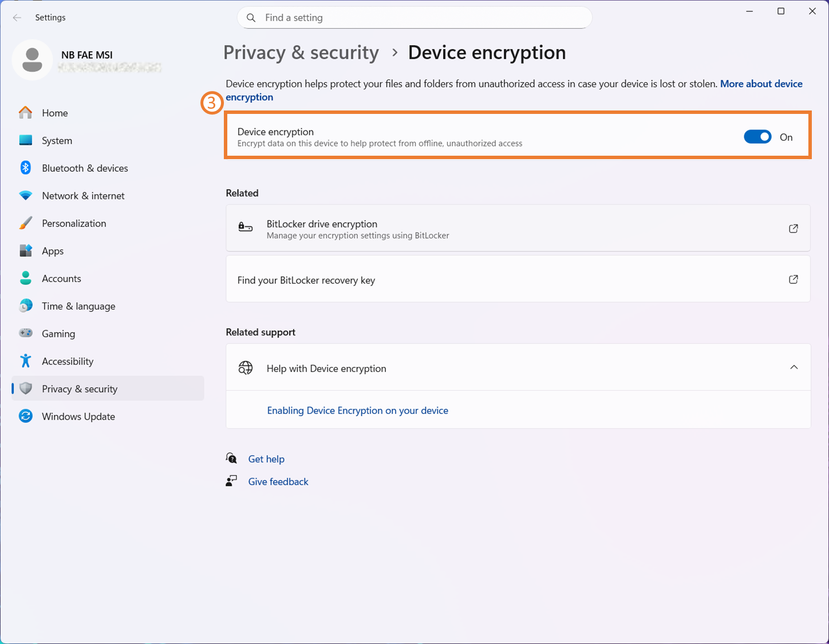Open Apps settings category
Screen dimensions: 829x644
(53, 251)
